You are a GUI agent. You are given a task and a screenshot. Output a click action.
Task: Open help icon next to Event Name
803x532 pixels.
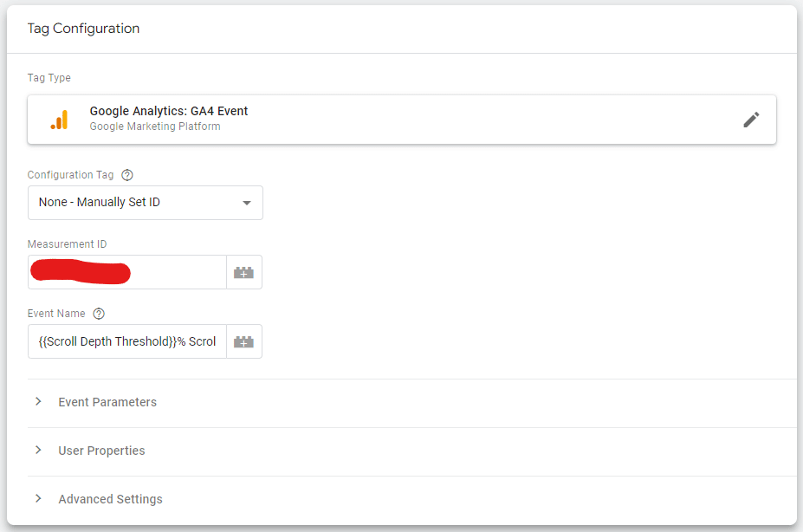click(99, 314)
